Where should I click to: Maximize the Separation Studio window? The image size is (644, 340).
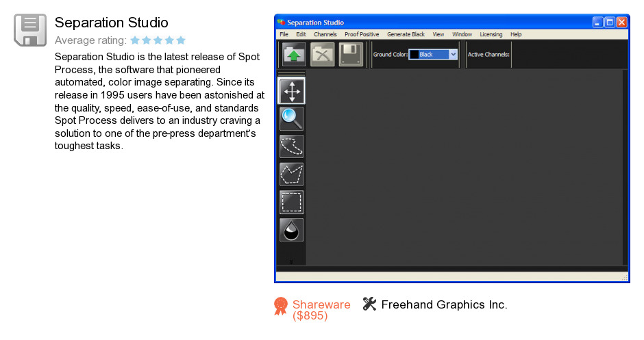(610, 22)
